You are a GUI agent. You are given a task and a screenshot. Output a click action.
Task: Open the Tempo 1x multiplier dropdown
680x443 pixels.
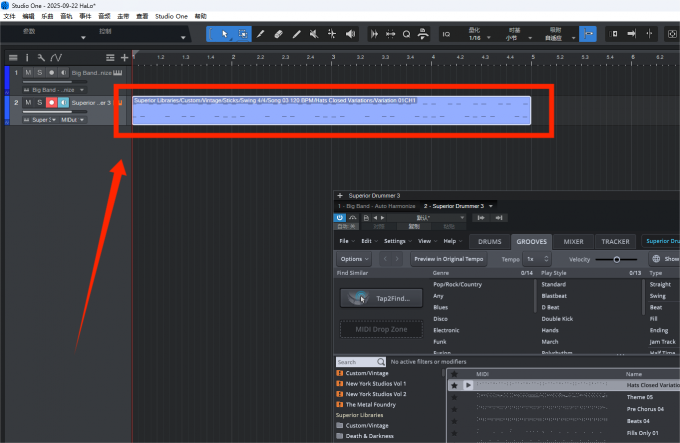(x=532, y=259)
